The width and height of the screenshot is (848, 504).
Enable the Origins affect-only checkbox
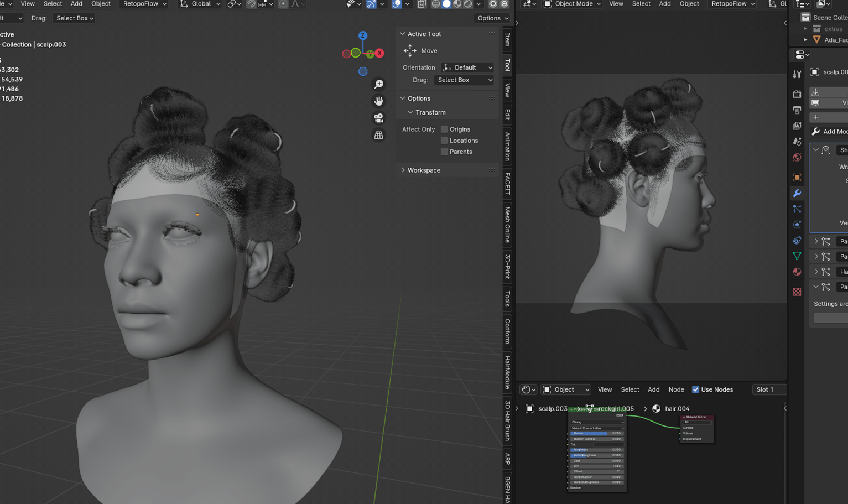pyautogui.click(x=444, y=129)
